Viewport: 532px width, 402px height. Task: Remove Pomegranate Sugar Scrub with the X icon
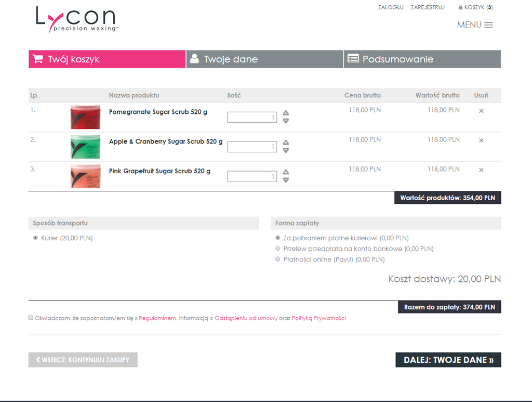click(x=481, y=111)
